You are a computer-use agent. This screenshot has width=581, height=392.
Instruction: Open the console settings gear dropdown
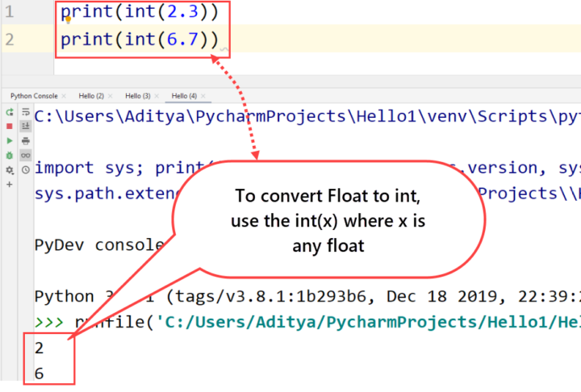10,170
